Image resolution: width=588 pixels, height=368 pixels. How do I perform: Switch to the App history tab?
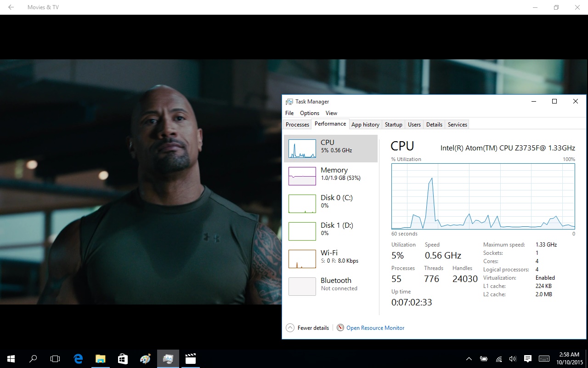coord(365,125)
